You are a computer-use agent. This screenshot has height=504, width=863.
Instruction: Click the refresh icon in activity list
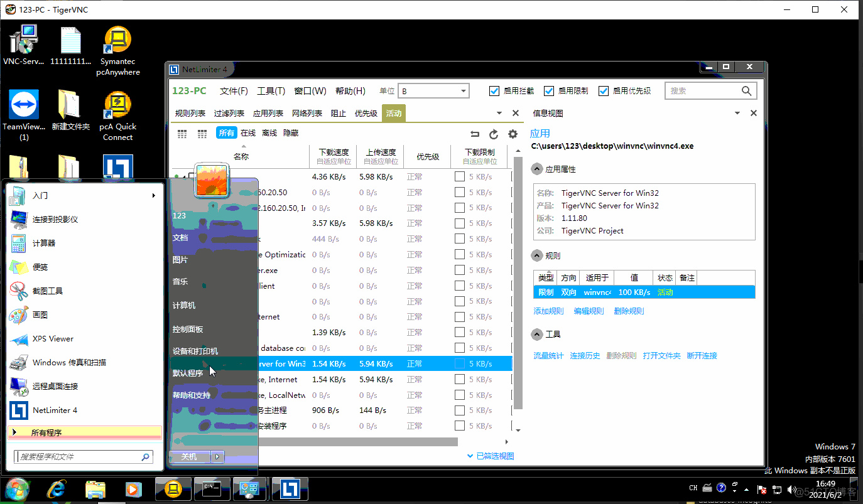pyautogui.click(x=494, y=134)
